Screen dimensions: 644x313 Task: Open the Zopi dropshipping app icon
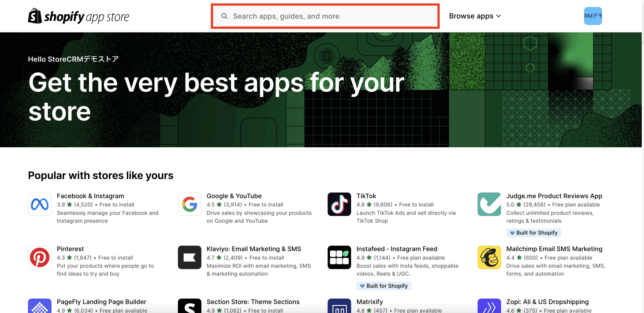(x=489, y=306)
